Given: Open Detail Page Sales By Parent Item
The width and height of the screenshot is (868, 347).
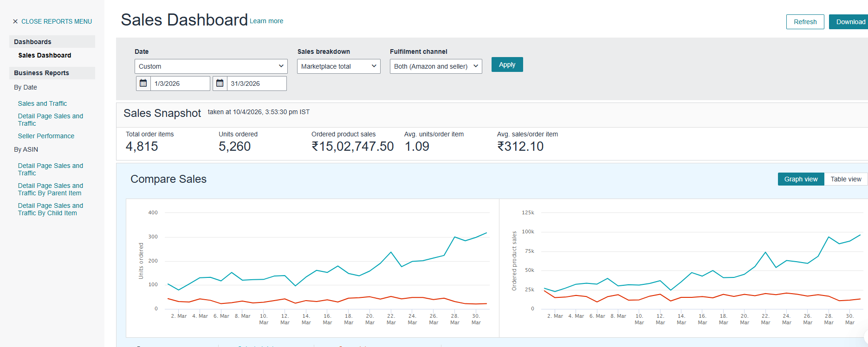Looking at the screenshot, I should (50, 189).
